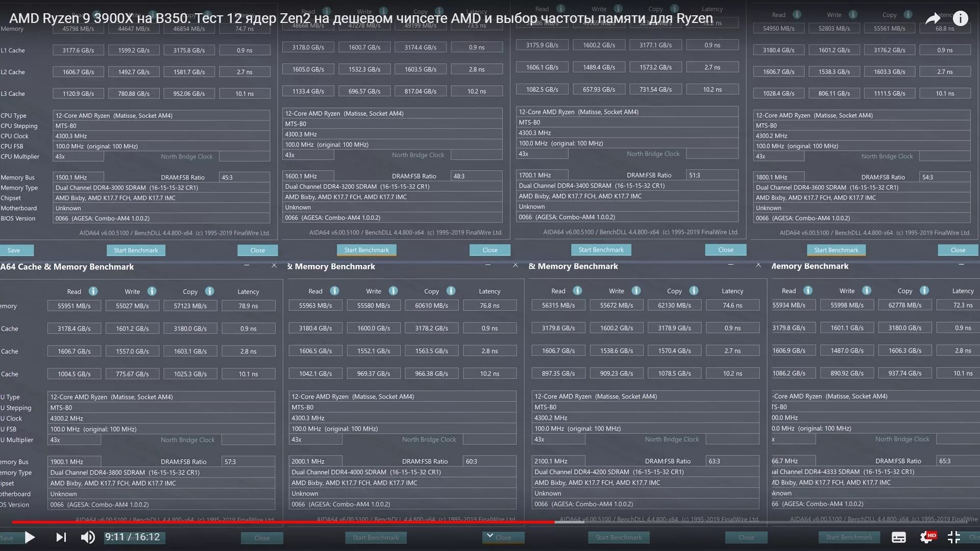The width and height of the screenshot is (980, 551).
Task: Click the 9:11 / 16:12 time display
Action: coord(132,537)
